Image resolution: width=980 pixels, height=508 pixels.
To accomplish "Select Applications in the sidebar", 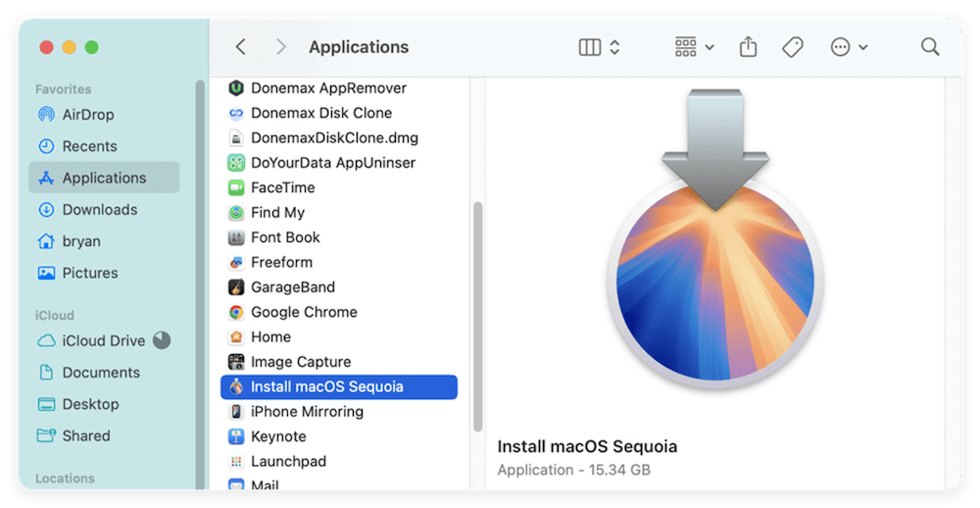I will (104, 178).
